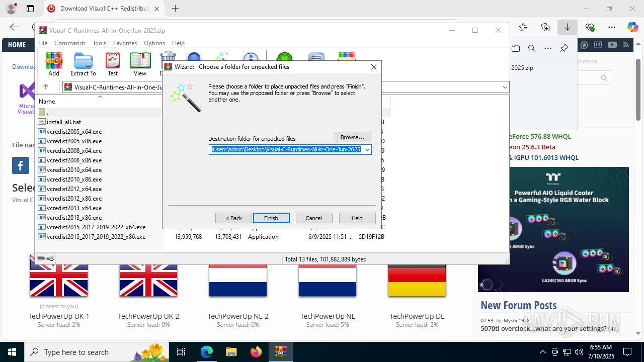Click the WinRAR taskbar icon

280,352
